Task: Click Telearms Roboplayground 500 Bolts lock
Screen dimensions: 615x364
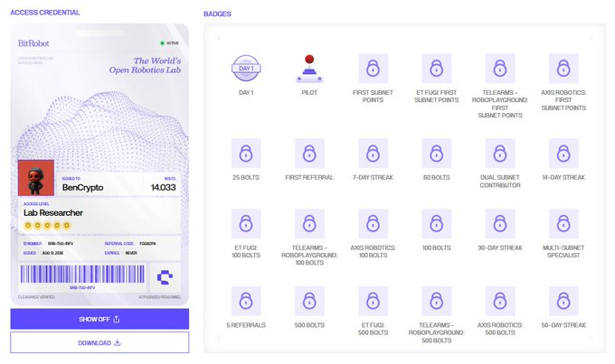Action: (x=437, y=301)
